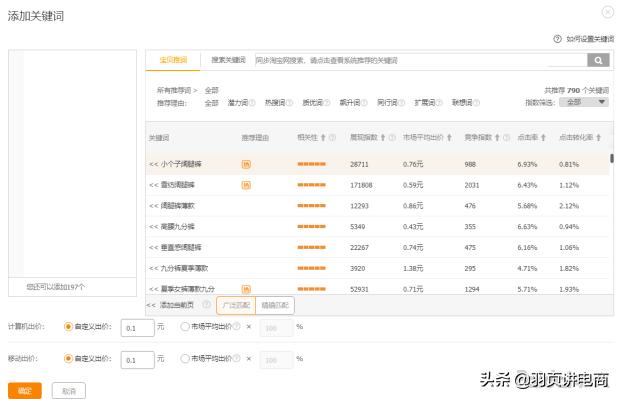This screenshot has height=399, width=620.
Task: Add keyword 九分裤夏季薄款 via its << arrow
Action: click(153, 269)
